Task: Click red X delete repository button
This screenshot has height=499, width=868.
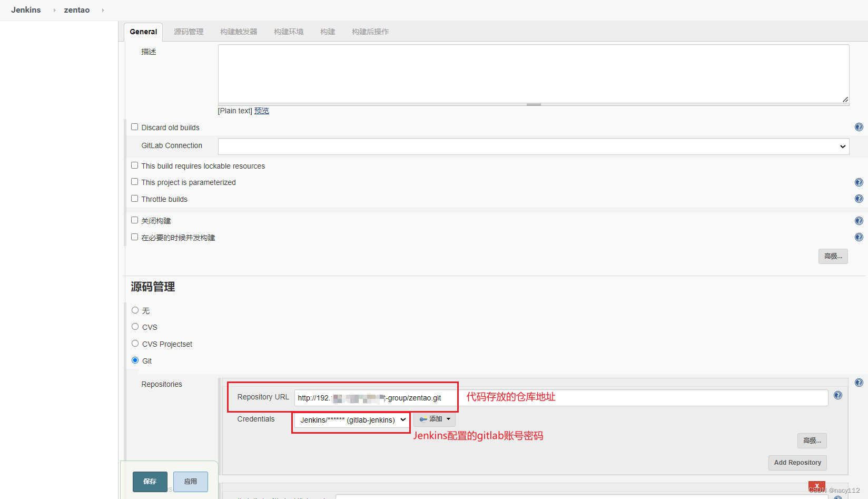Action: click(817, 486)
